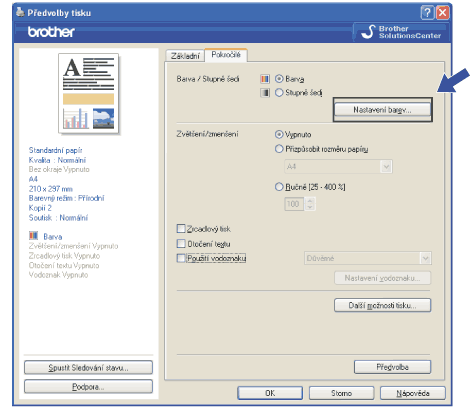Click the help question mark icon

tap(427, 13)
